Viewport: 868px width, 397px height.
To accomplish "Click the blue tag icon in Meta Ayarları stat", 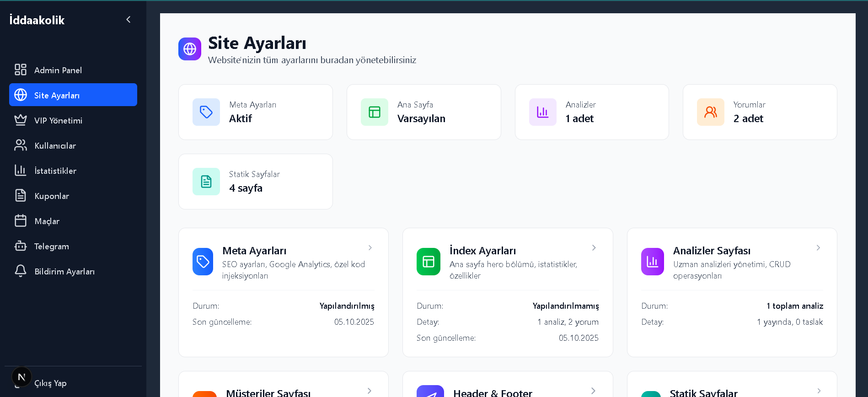I will tap(206, 112).
